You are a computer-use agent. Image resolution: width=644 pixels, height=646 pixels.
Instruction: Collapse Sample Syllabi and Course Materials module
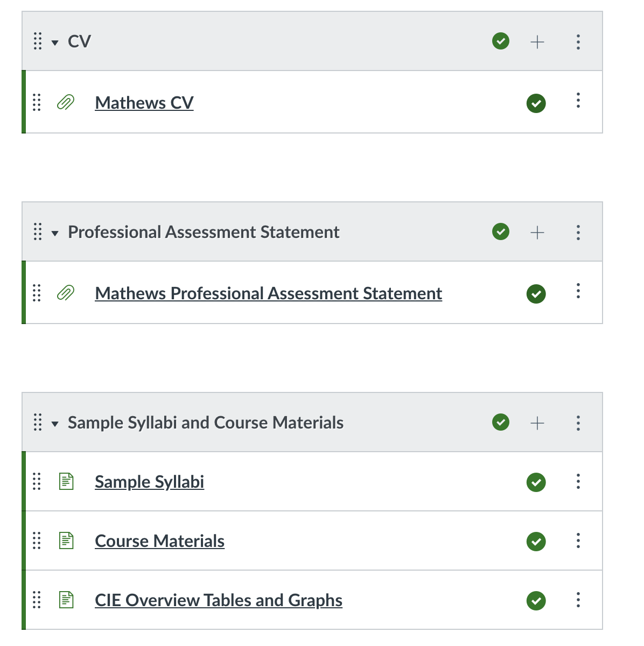pos(55,424)
